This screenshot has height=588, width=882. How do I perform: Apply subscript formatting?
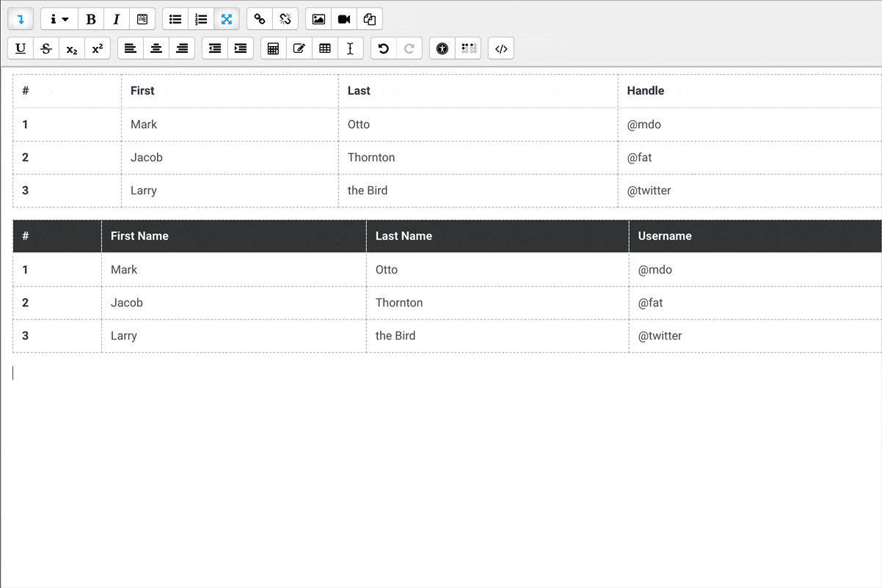point(72,48)
